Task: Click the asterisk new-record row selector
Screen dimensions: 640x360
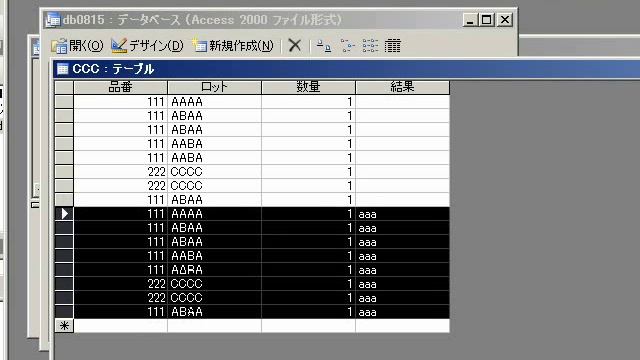Action: (x=64, y=326)
